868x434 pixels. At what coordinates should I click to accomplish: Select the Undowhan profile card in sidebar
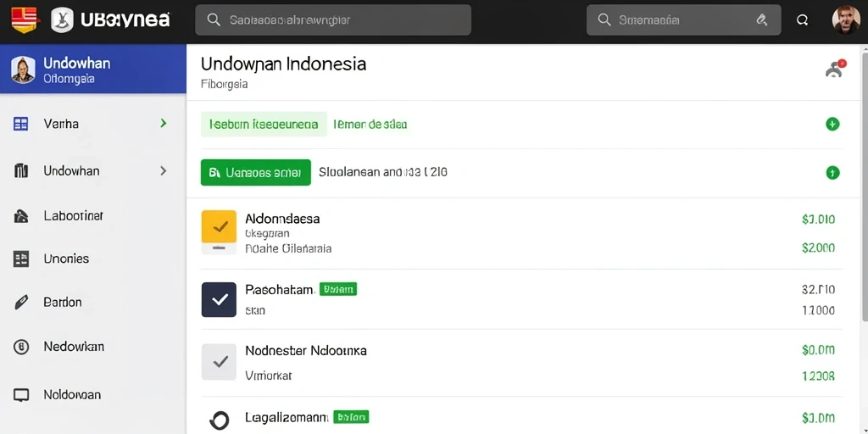click(93, 70)
